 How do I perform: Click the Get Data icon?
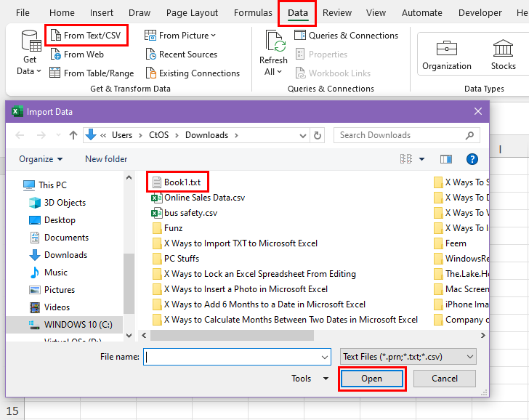coord(31,40)
